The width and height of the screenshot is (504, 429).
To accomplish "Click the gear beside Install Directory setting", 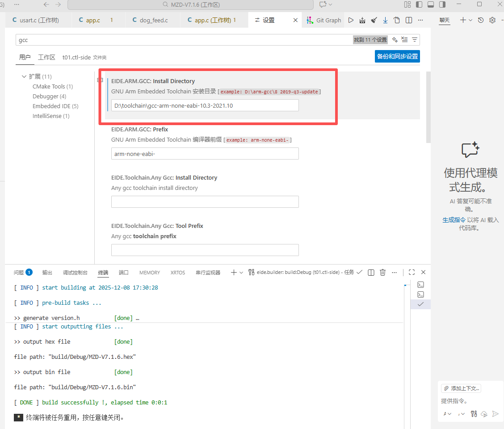I will pos(100,80).
